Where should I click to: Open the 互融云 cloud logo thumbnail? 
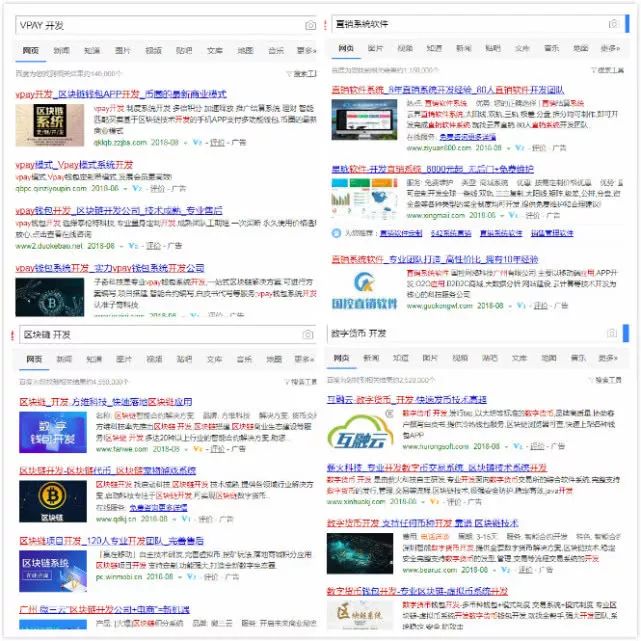360,431
